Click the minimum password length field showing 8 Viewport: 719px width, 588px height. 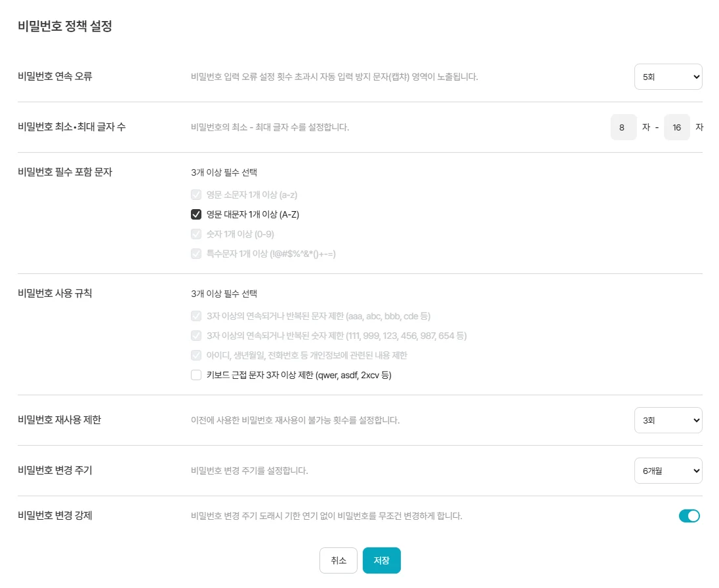623,127
